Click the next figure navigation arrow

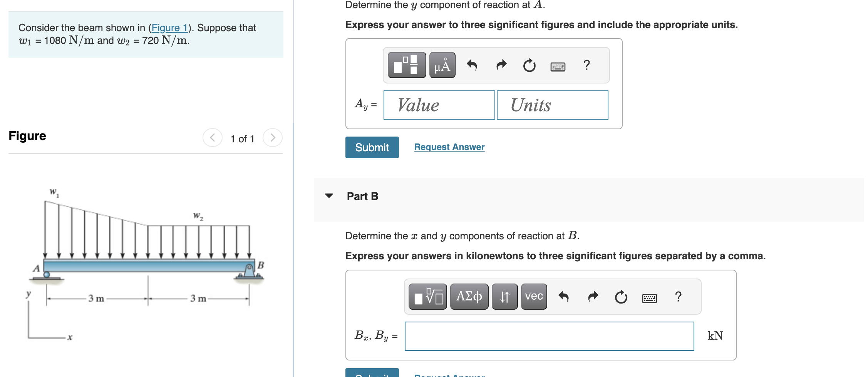273,138
